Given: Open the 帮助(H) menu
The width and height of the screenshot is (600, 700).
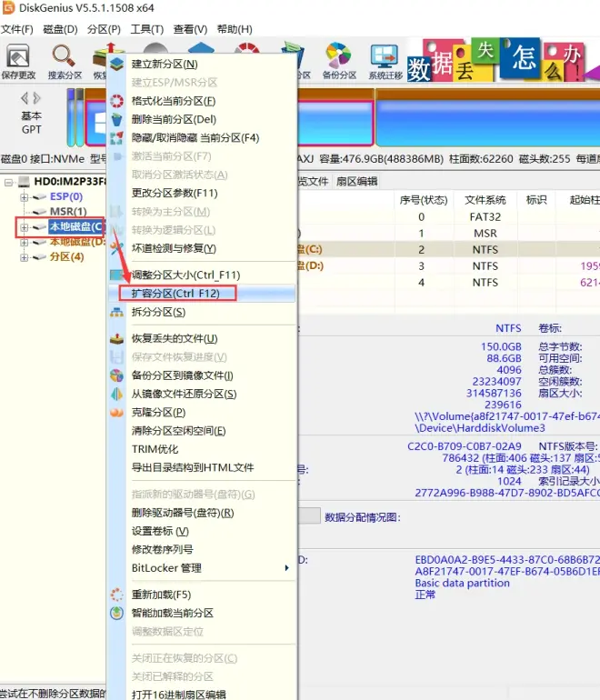Looking at the screenshot, I should pyautogui.click(x=235, y=29).
